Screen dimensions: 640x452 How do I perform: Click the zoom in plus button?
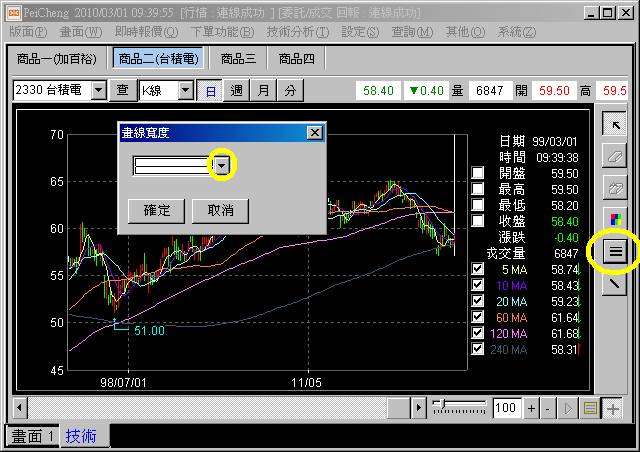click(x=531, y=408)
